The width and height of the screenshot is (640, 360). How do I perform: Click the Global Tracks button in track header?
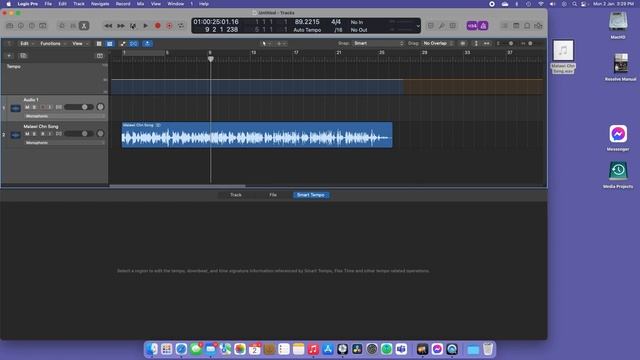point(100,56)
